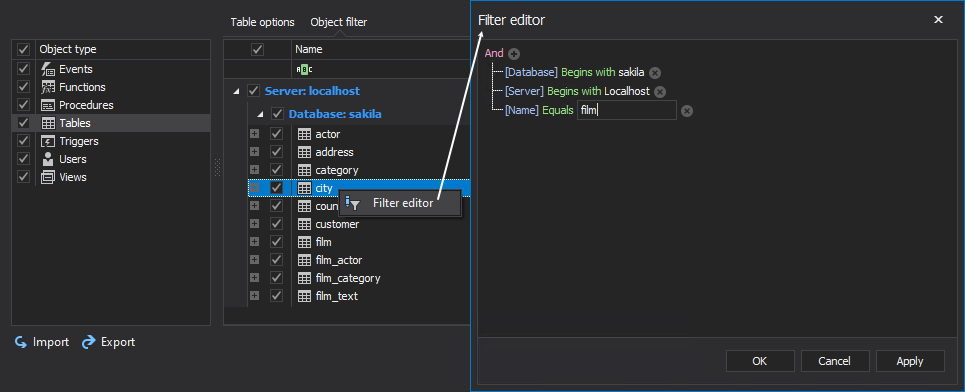The height and width of the screenshot is (392, 965).
Task: Remove the Database Begins with sakila condition
Action: 655,73
